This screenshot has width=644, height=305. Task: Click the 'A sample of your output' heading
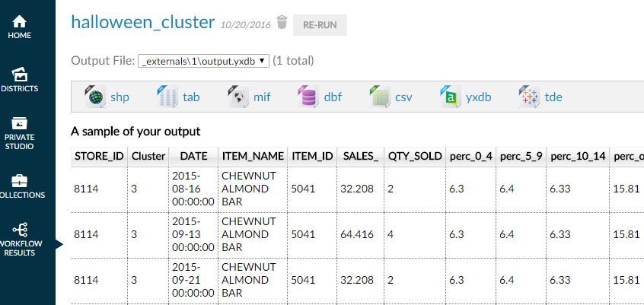(x=135, y=132)
